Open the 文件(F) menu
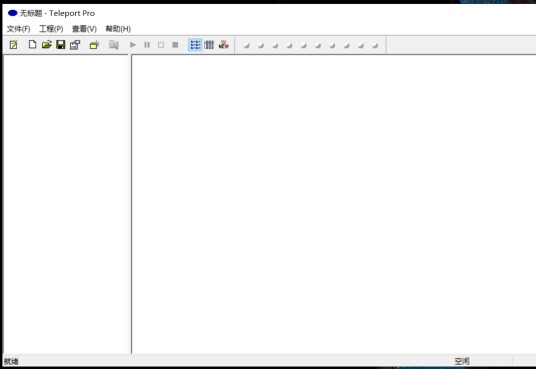This screenshot has width=536, height=369. [x=18, y=29]
